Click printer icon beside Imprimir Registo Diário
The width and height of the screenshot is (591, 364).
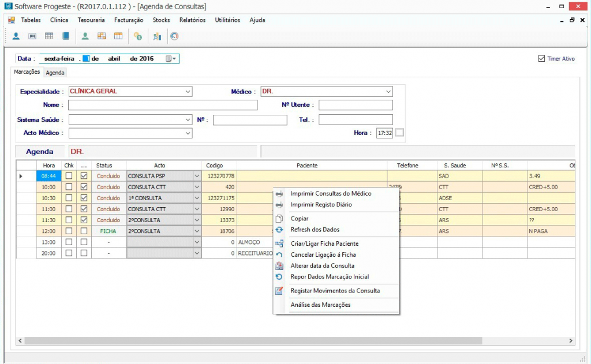279,205
